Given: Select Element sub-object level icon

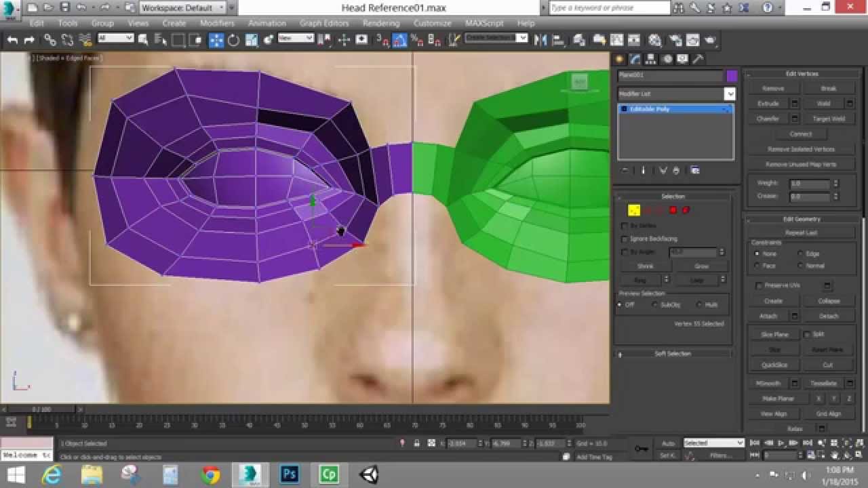Looking at the screenshot, I should (x=686, y=210).
